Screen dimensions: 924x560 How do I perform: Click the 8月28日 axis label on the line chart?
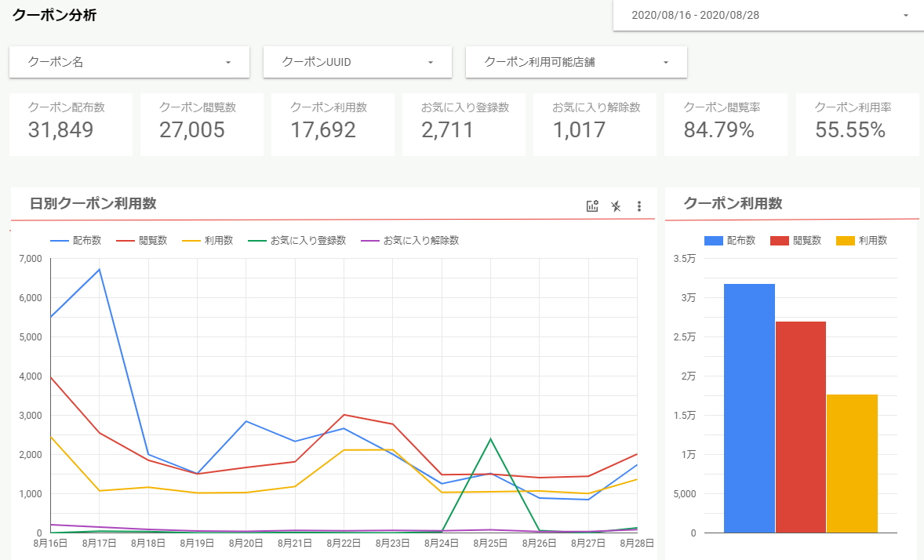pos(636,544)
